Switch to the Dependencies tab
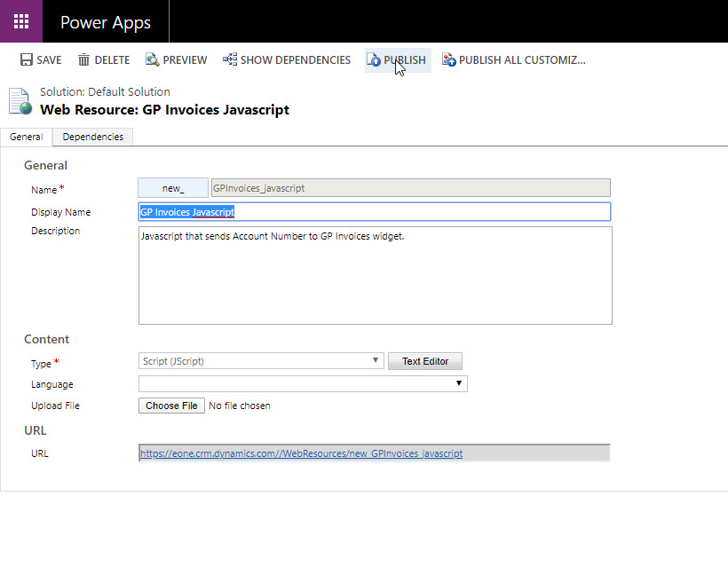This screenshot has height=567, width=728. (x=93, y=137)
